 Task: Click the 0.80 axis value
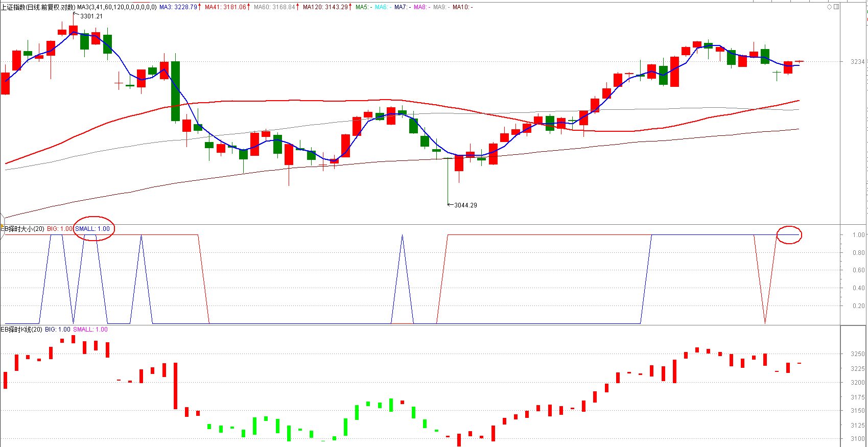(858, 253)
